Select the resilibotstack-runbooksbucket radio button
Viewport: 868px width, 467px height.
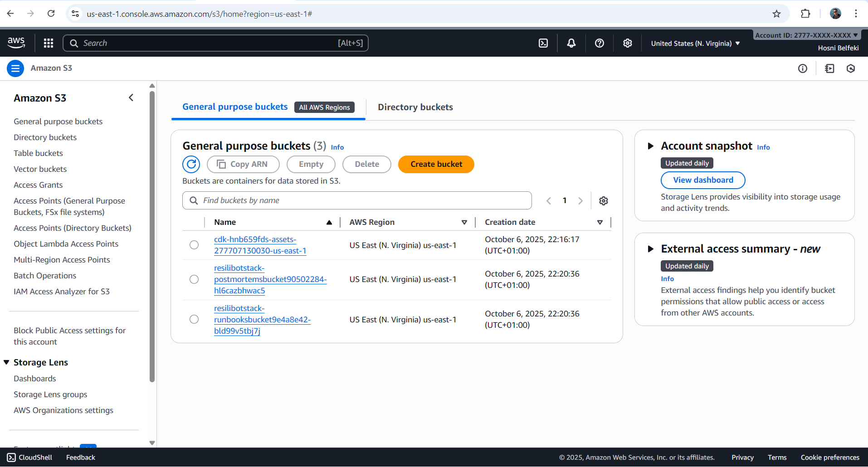[x=194, y=319]
